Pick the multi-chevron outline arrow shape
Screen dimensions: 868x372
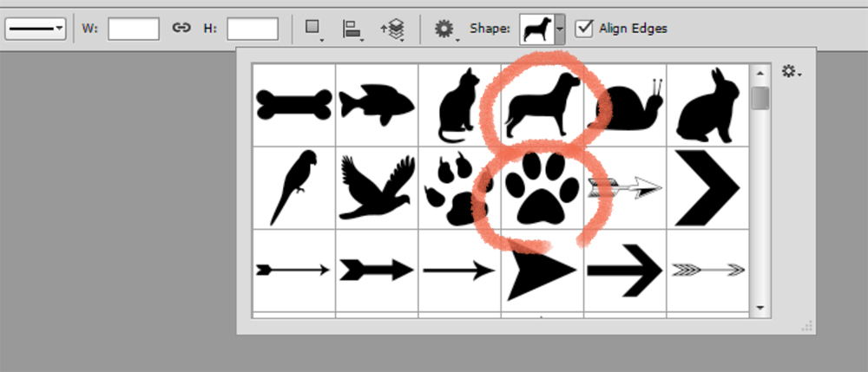coord(708,271)
